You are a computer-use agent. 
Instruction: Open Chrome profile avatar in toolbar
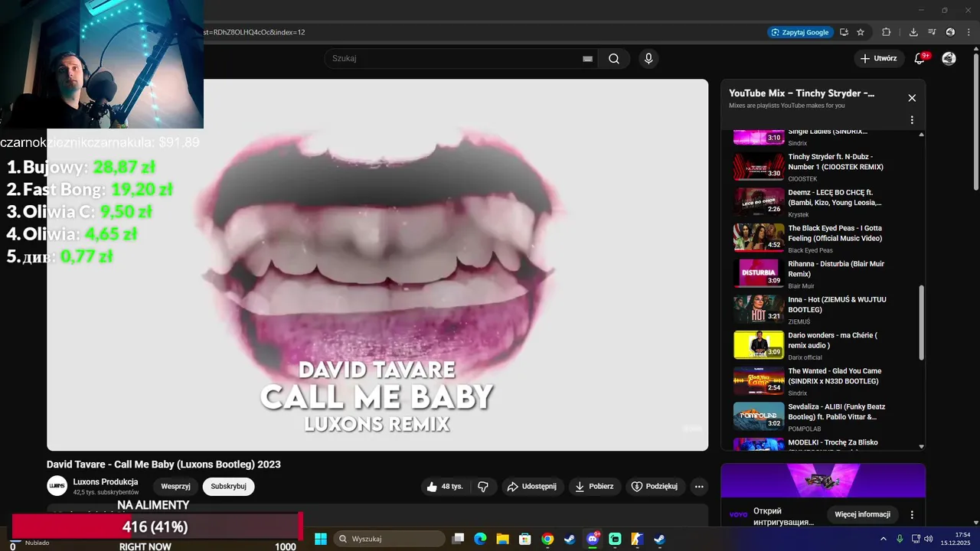950,32
